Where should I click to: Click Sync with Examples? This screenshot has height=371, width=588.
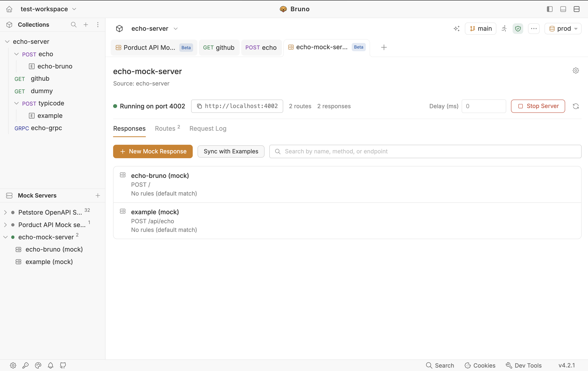(x=231, y=152)
